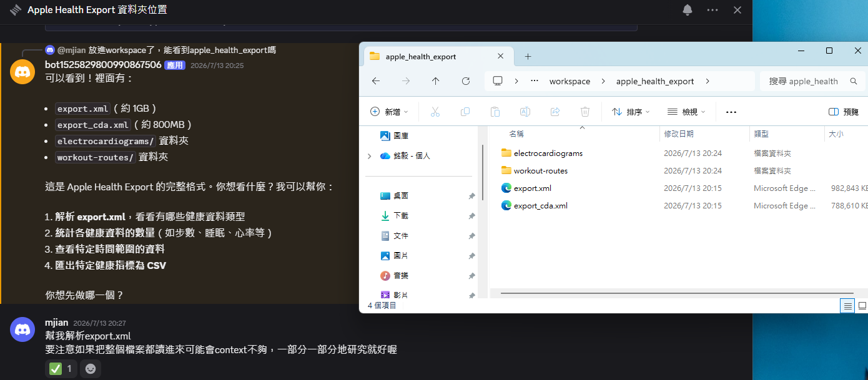This screenshot has width=868, height=380.
Task: Open 圖片 in the navigation pane
Action: (x=401, y=255)
